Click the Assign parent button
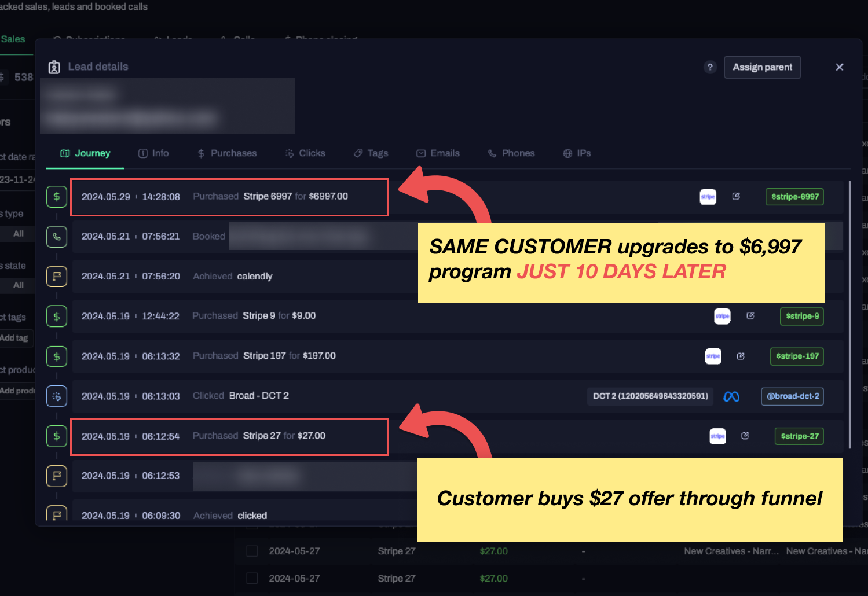This screenshot has height=596, width=868. 763,67
